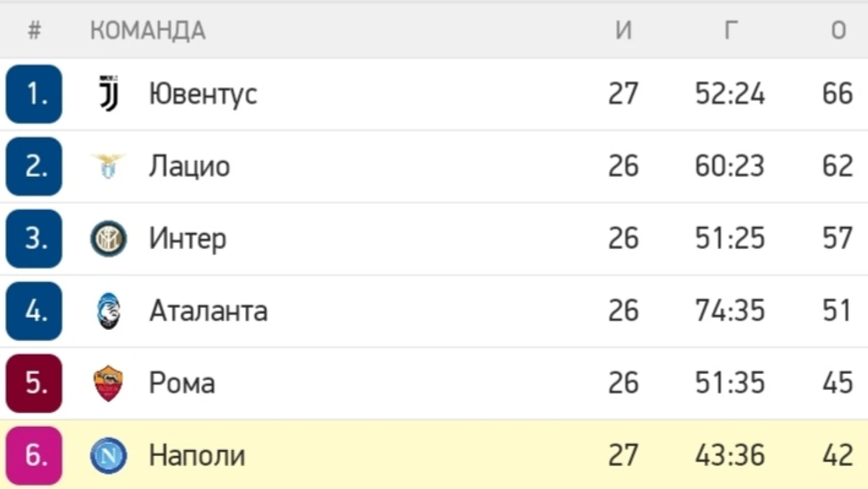Click the Inter club badge
This screenshot has width=868, height=489.
[108, 239]
